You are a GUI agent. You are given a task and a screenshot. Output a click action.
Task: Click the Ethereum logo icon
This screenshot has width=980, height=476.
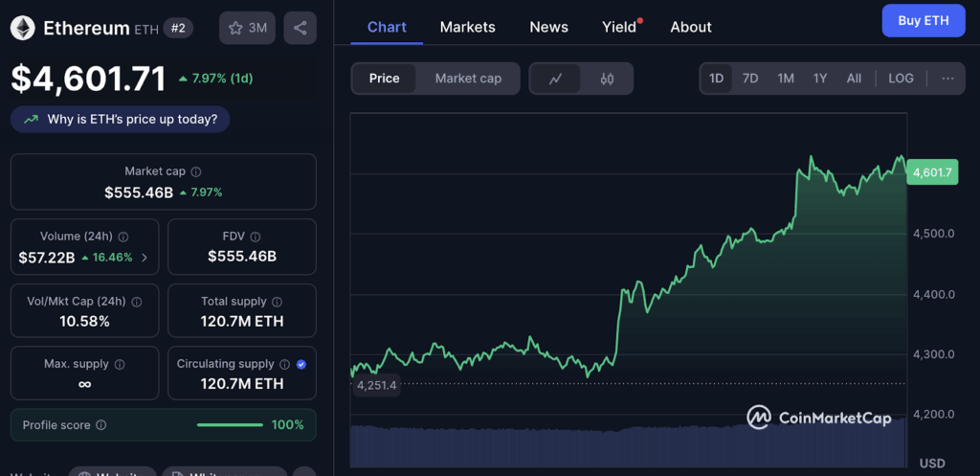22,28
